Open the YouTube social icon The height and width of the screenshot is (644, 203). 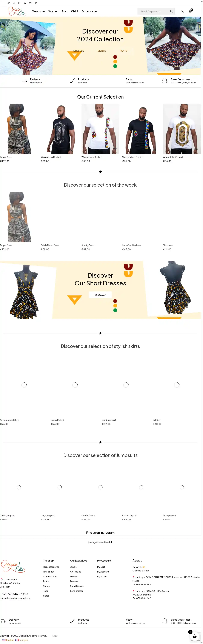tap(20, 3)
